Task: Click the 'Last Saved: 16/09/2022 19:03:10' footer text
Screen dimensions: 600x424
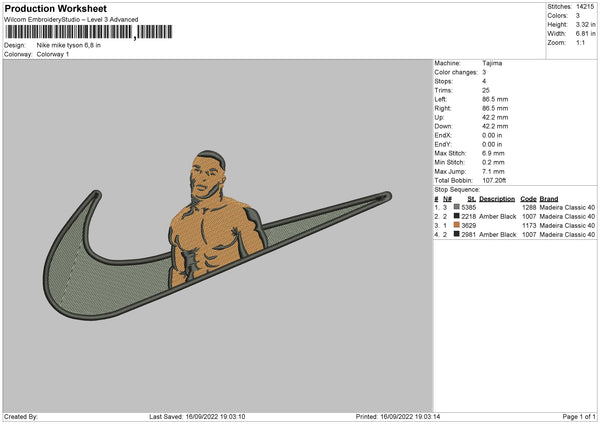Action: click(x=197, y=417)
